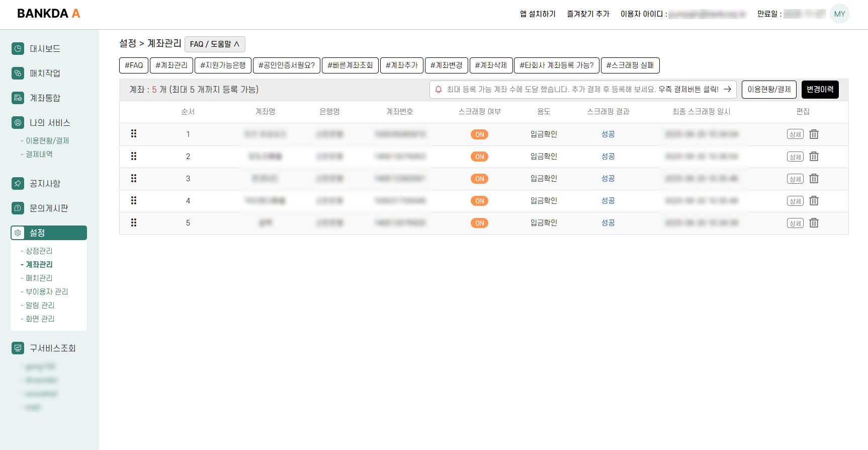This screenshot has height=450, width=868.
Task: Click the trash icon for account row 1
Action: pos(814,134)
